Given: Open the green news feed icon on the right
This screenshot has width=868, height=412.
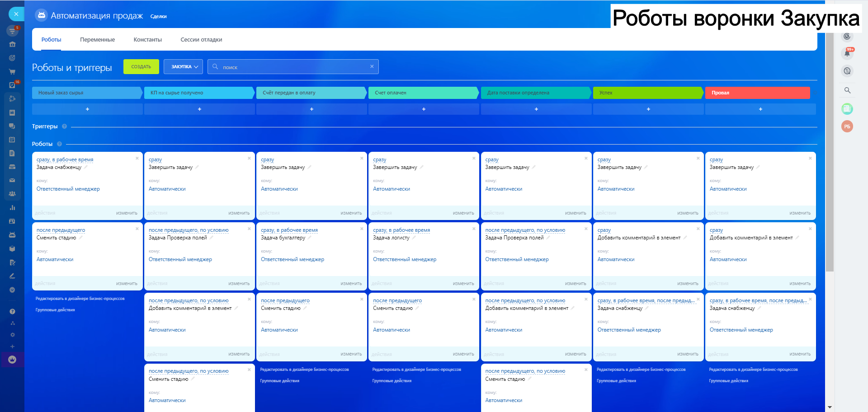Looking at the screenshot, I should (847, 108).
